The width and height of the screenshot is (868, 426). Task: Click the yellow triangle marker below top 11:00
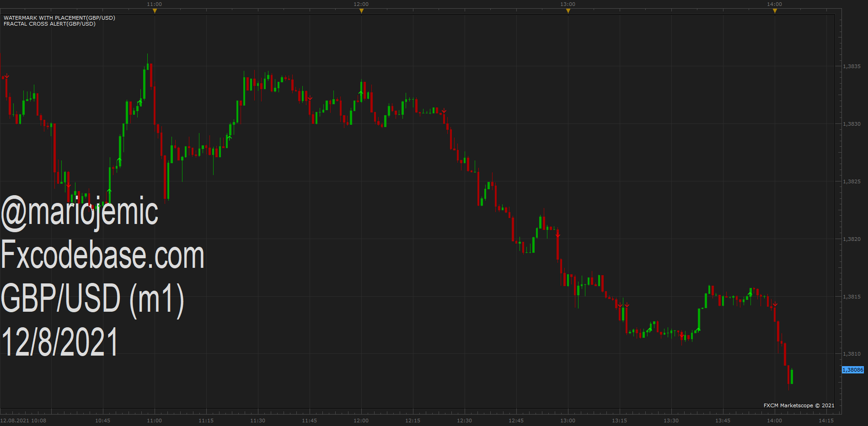point(155,11)
